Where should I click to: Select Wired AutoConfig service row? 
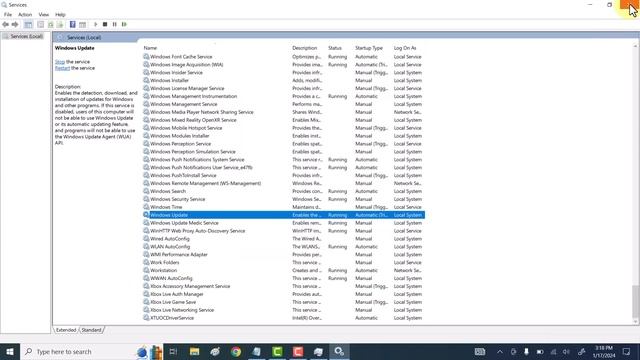[284, 239]
